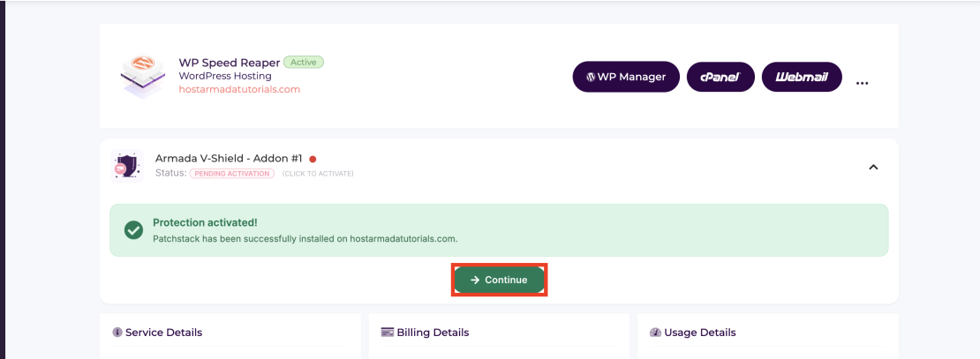980x359 pixels.
Task: Collapse the Armada V-Shield addon panel
Action: pyautogui.click(x=873, y=167)
